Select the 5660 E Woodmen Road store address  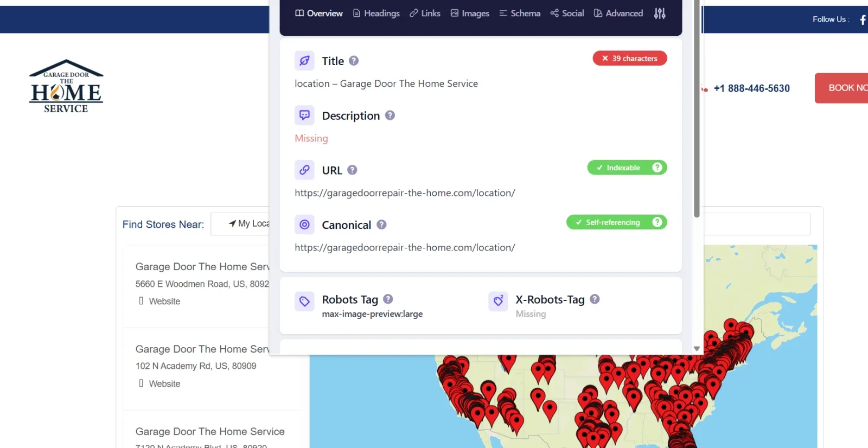[x=202, y=284]
